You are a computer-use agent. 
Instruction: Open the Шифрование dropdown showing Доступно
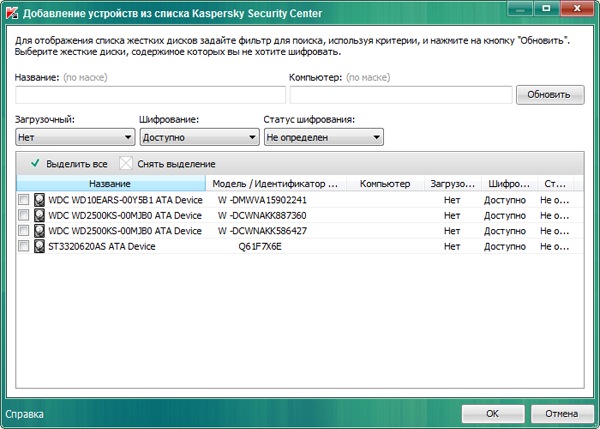click(199, 137)
